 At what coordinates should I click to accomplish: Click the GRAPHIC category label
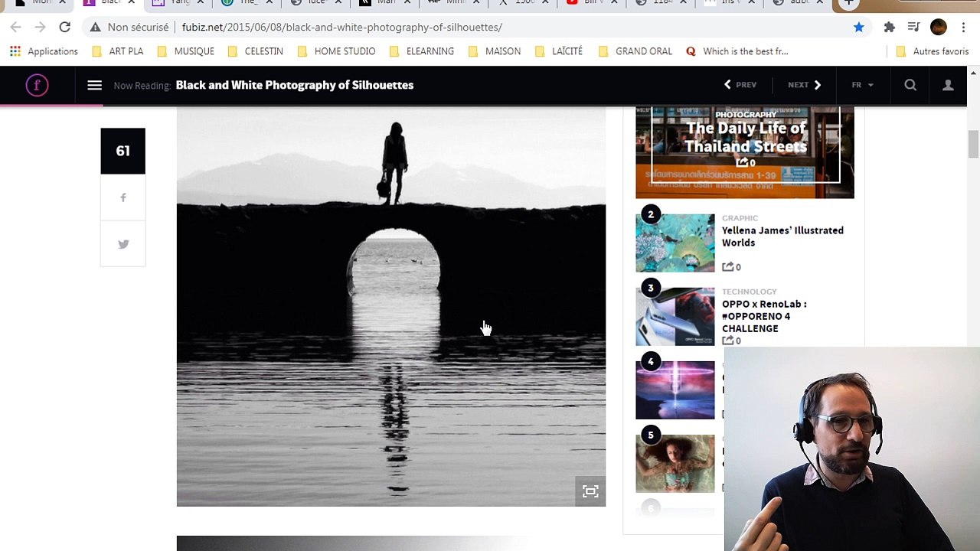coord(740,218)
